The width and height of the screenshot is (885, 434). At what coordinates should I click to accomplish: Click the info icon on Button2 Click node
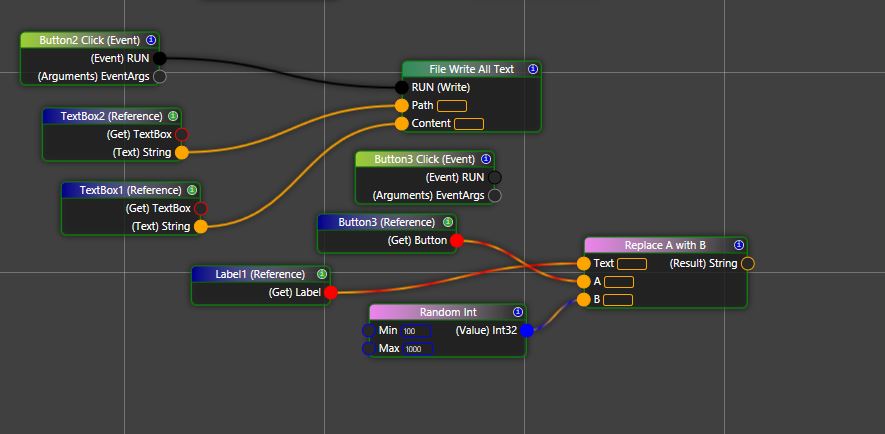[x=151, y=40]
